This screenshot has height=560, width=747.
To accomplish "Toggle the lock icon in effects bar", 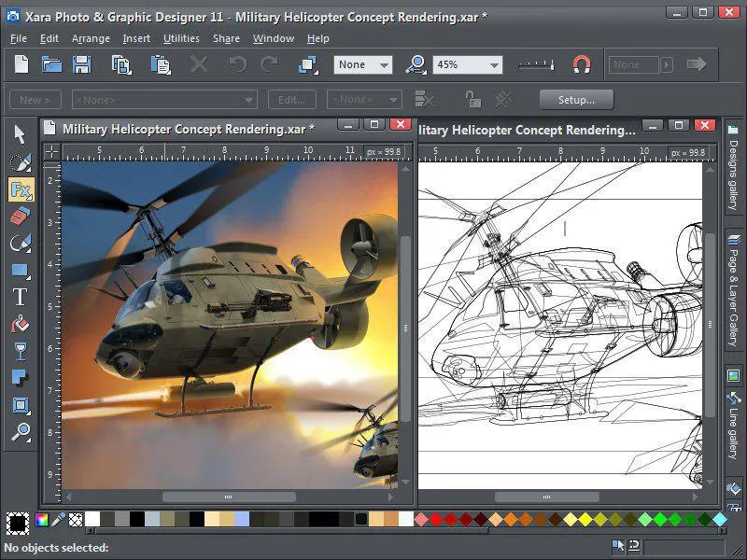I will point(472,100).
